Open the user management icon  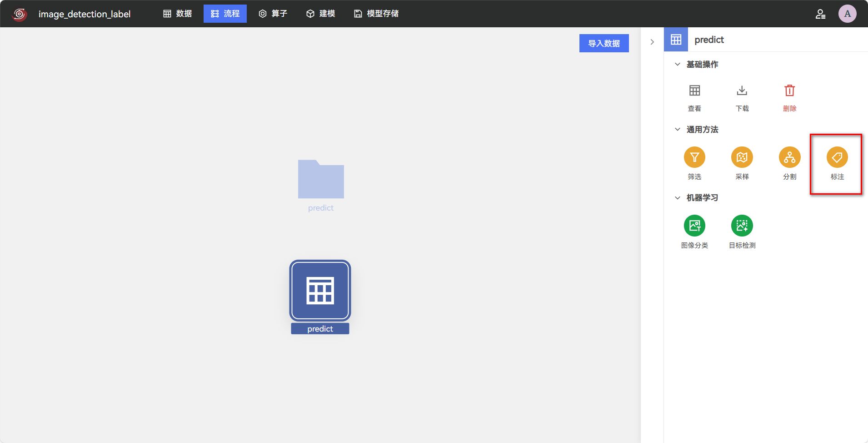(820, 14)
